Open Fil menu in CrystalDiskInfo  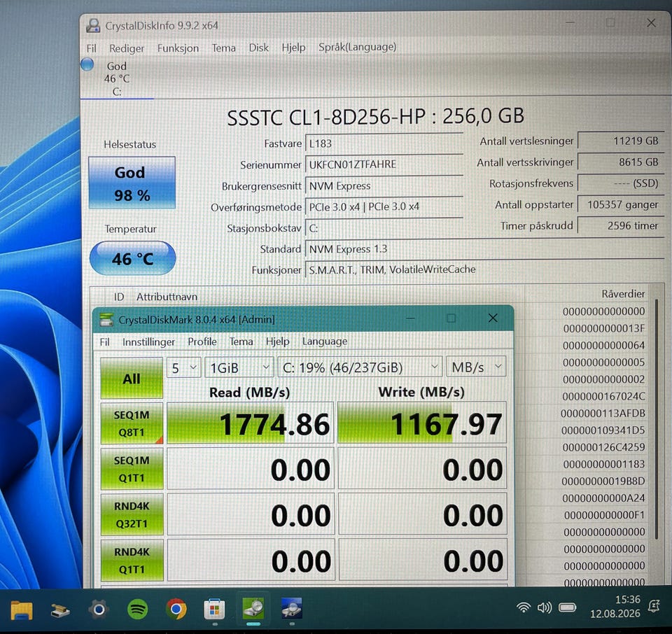click(91, 48)
